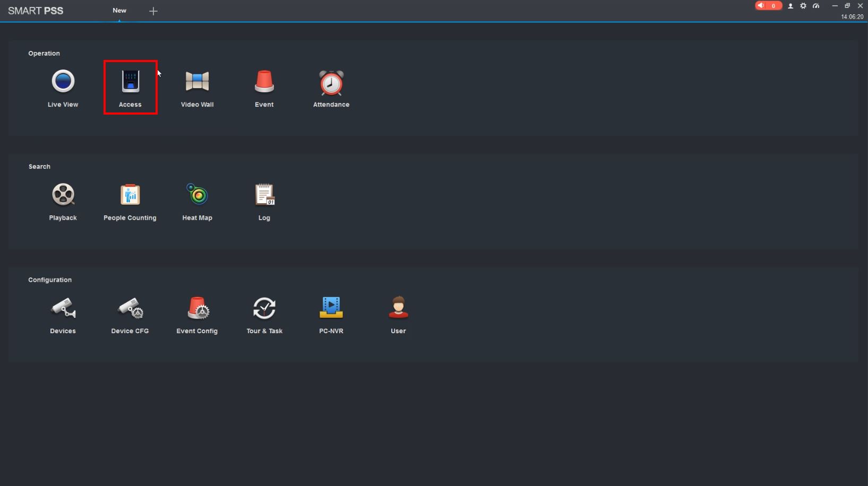Open the settings gear in title bar

(x=803, y=6)
